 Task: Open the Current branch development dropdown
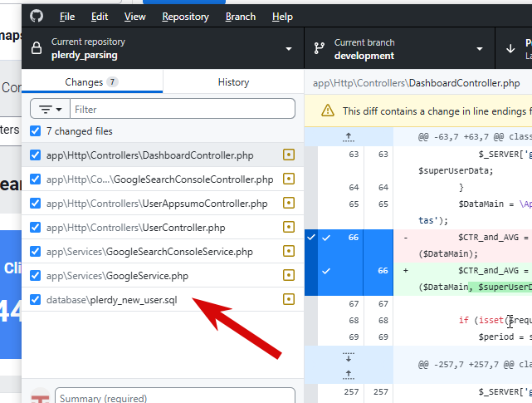(x=400, y=48)
